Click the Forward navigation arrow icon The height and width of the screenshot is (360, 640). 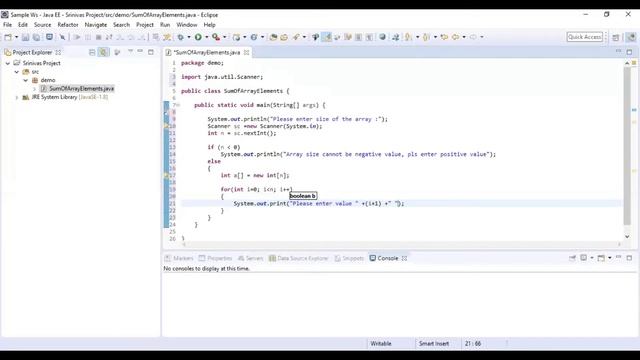(x=473, y=37)
